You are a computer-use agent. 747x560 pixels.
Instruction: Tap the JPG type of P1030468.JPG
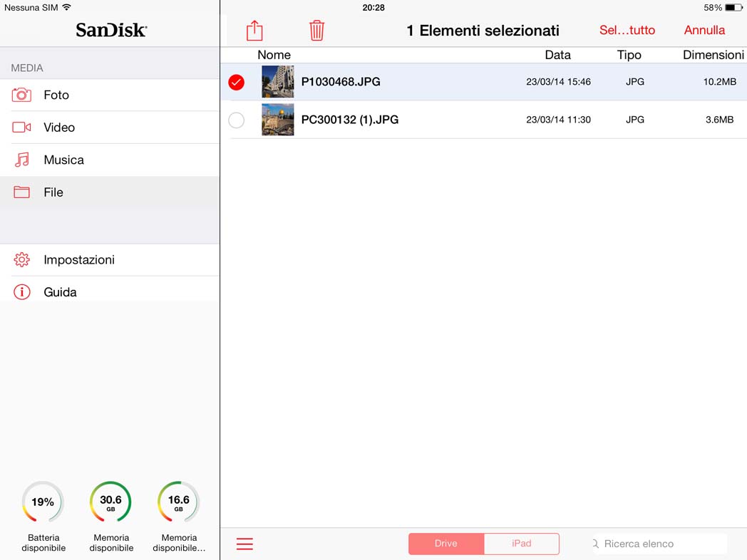(x=635, y=82)
